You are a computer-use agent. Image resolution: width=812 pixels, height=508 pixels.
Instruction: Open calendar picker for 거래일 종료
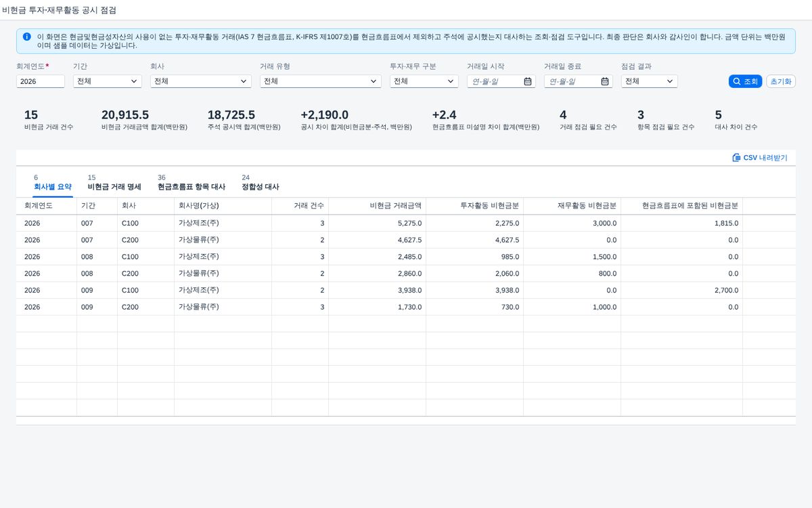(605, 81)
